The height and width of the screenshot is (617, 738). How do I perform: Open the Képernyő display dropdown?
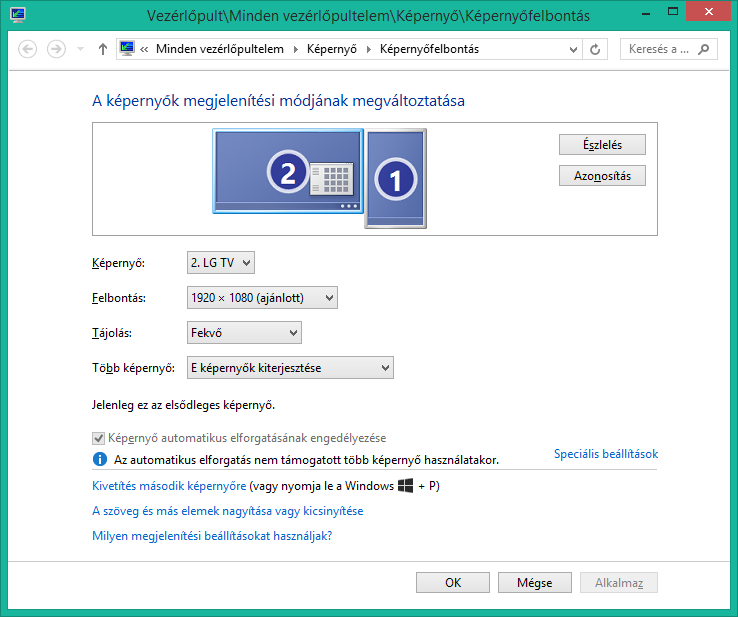coord(221,263)
